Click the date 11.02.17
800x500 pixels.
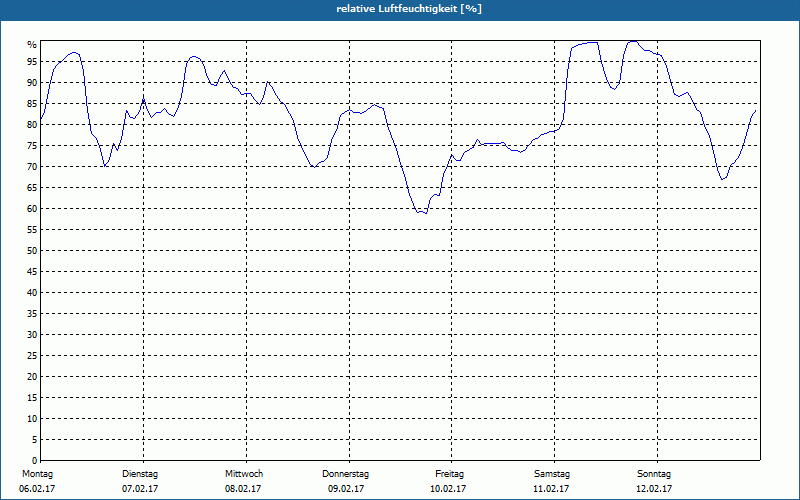(551, 489)
